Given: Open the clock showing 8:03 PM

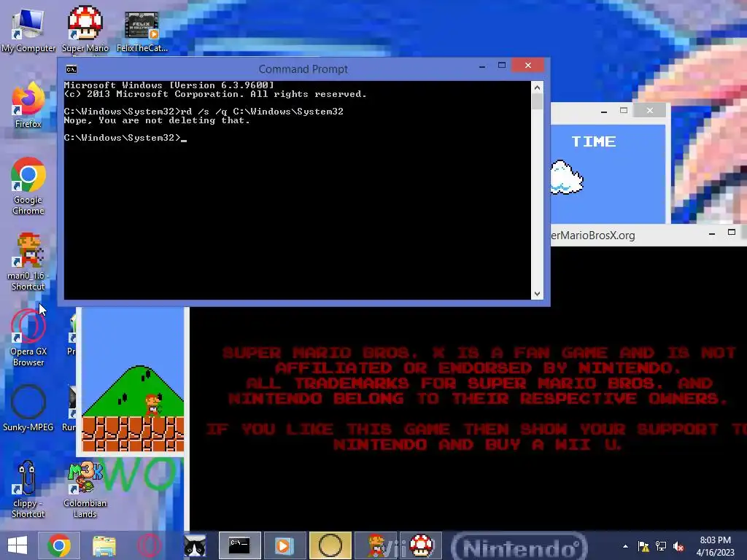Looking at the screenshot, I should [715, 546].
